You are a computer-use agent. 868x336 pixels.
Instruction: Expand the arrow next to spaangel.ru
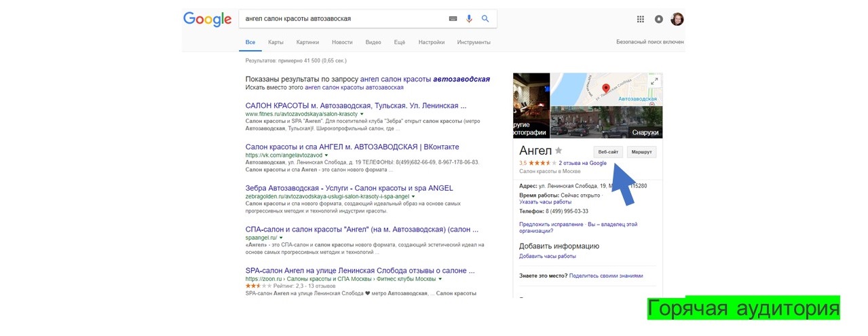click(x=280, y=238)
